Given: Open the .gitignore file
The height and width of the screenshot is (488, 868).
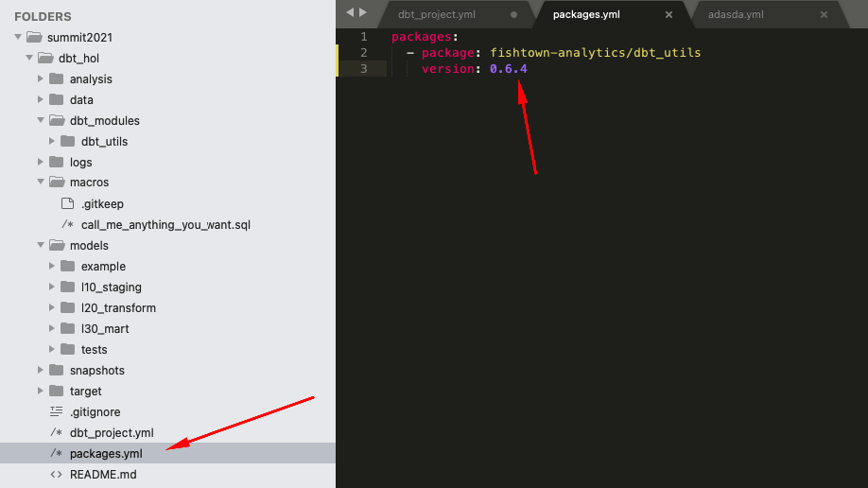Looking at the screenshot, I should [x=95, y=412].
